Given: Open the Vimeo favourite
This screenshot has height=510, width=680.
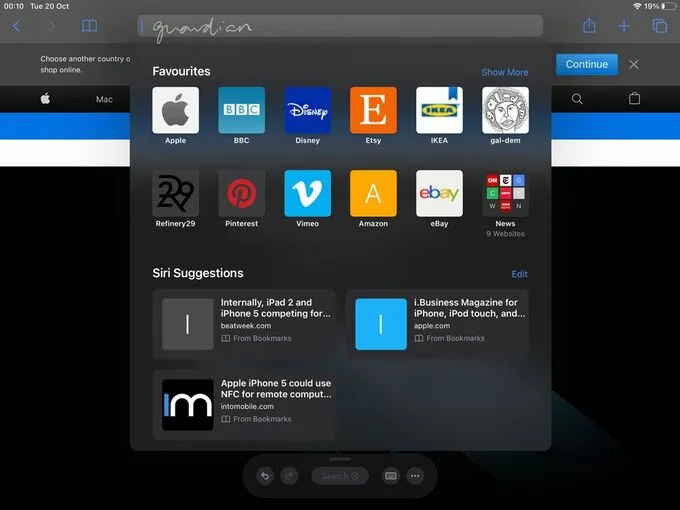Looking at the screenshot, I should click(x=307, y=193).
